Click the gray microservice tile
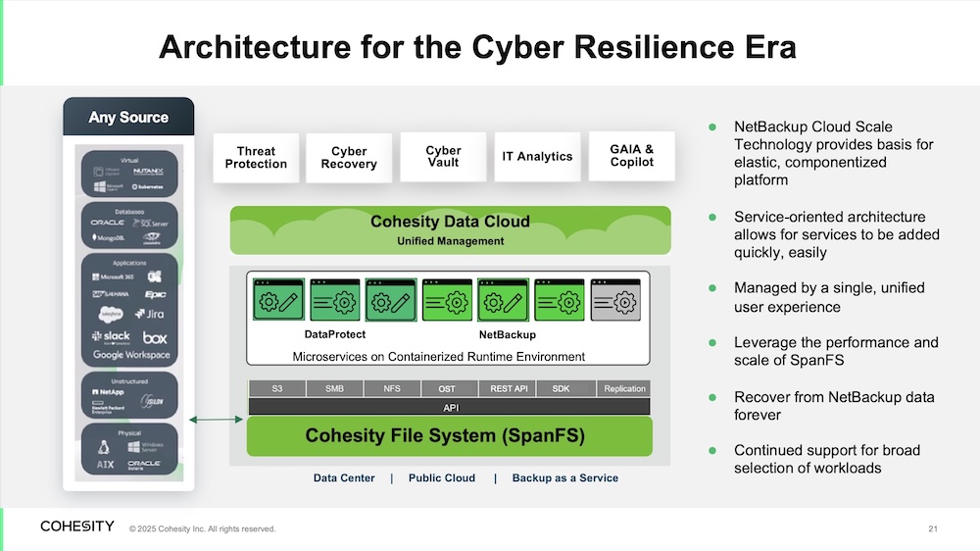Viewport: 980px width, 551px height. [615, 300]
